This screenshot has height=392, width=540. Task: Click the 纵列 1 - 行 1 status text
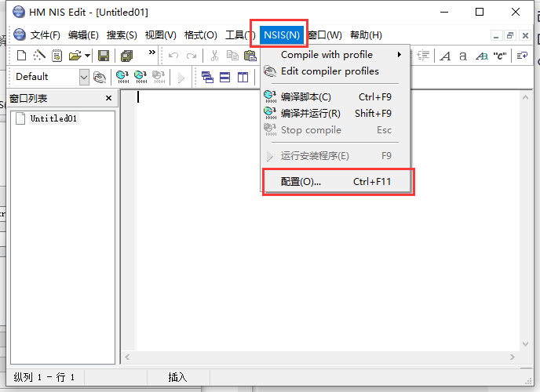pos(44,378)
